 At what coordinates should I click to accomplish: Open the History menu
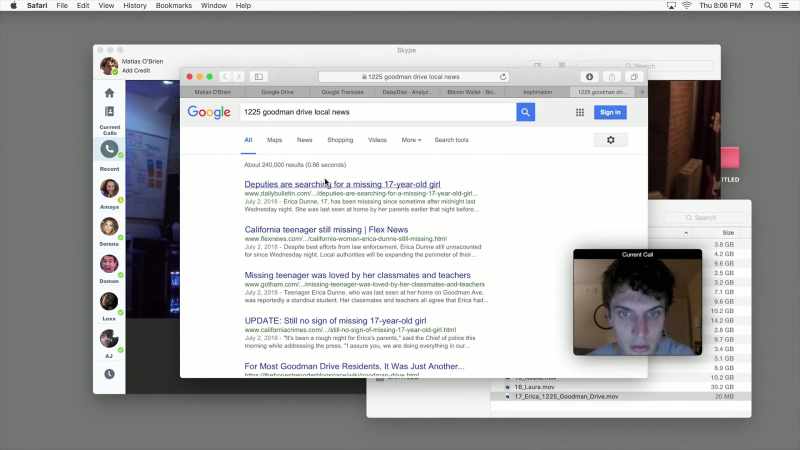coord(135,6)
